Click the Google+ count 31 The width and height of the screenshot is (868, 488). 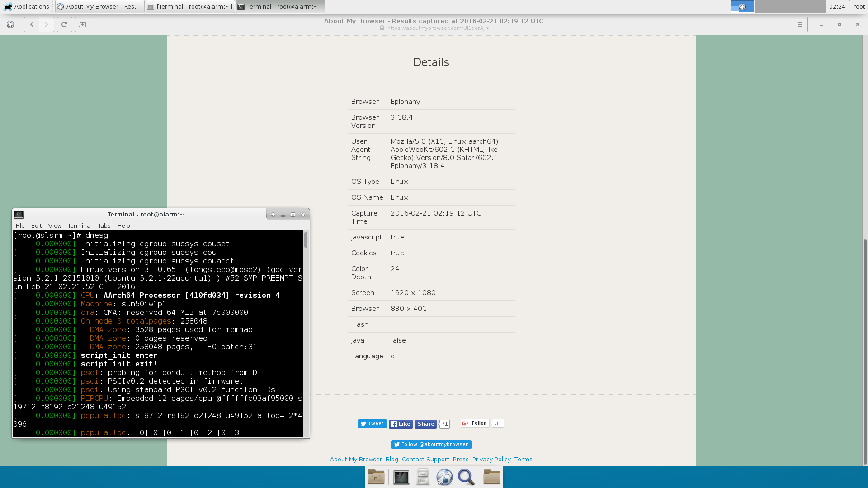pyautogui.click(x=498, y=423)
